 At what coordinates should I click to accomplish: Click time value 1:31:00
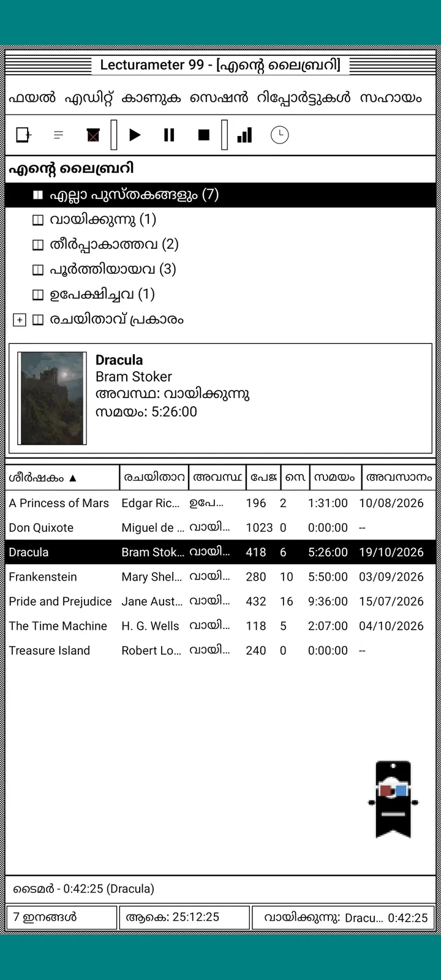pos(328,503)
